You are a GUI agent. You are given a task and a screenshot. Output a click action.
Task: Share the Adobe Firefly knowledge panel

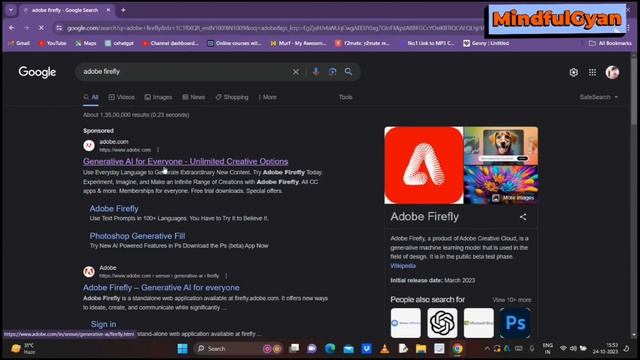click(523, 217)
